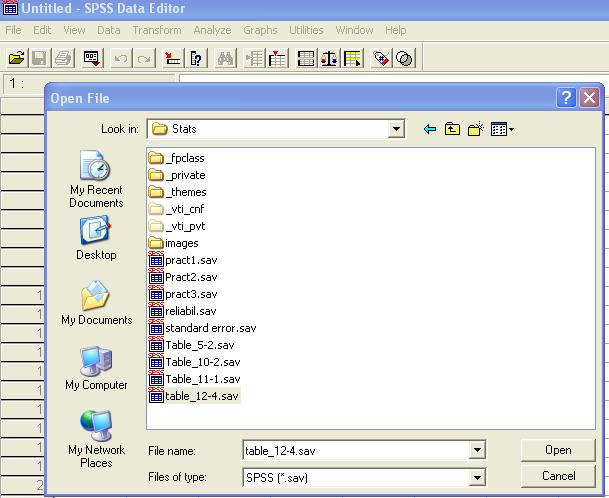Screen dimensions: 609x498
Task: Click the Print toolbar icon
Action: (63, 59)
